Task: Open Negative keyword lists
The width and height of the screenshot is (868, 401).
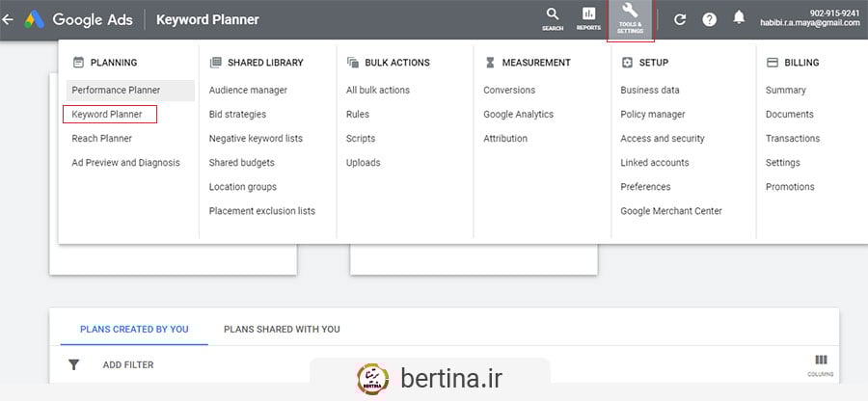Action: coord(256,138)
